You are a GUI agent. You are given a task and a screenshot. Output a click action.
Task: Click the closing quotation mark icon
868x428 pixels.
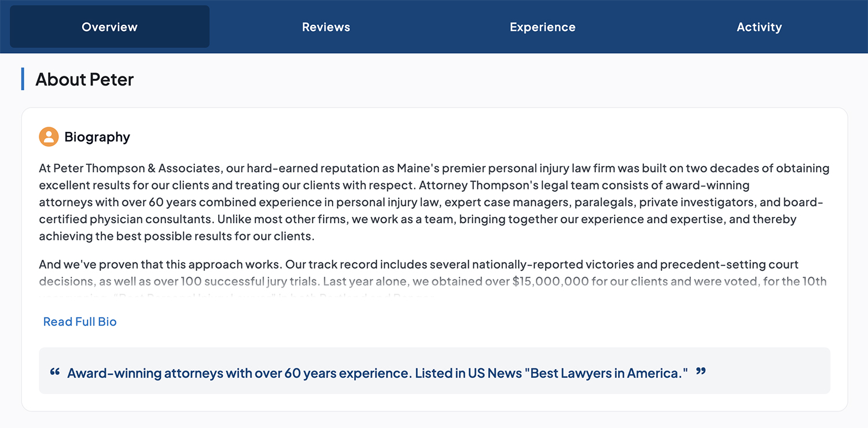tap(701, 372)
